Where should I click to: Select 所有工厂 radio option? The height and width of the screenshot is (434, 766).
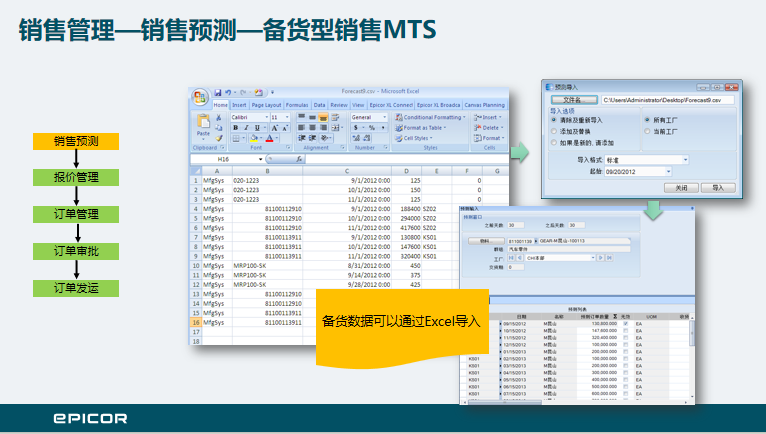coord(647,120)
